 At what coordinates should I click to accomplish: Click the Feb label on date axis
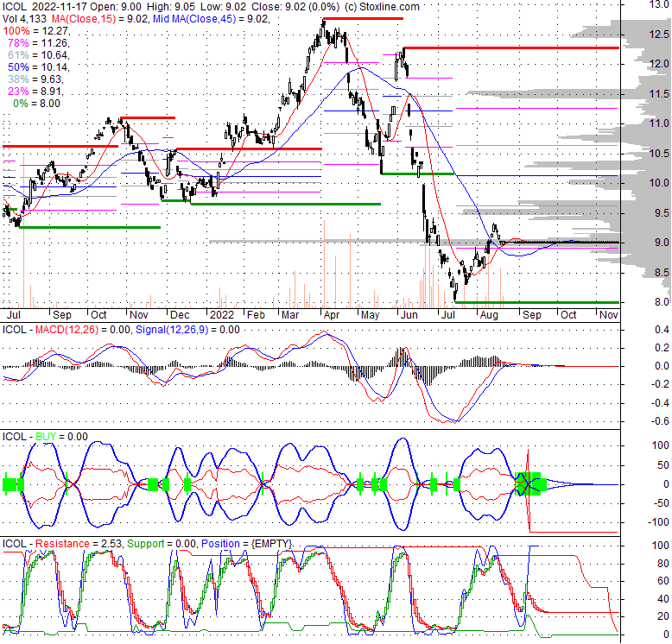256,315
